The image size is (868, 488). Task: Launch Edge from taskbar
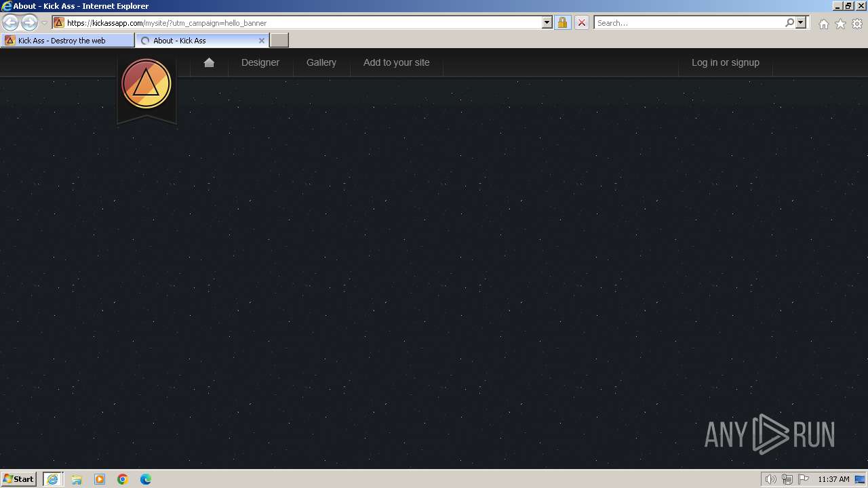[146, 479]
